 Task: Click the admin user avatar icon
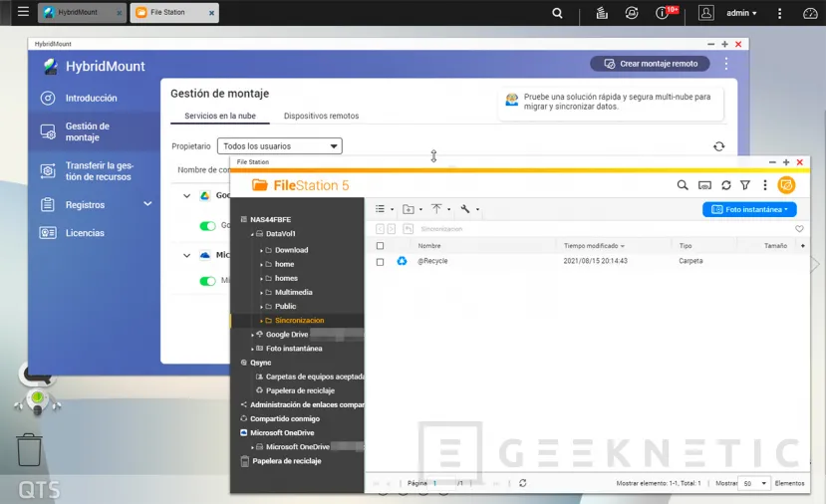tap(705, 13)
